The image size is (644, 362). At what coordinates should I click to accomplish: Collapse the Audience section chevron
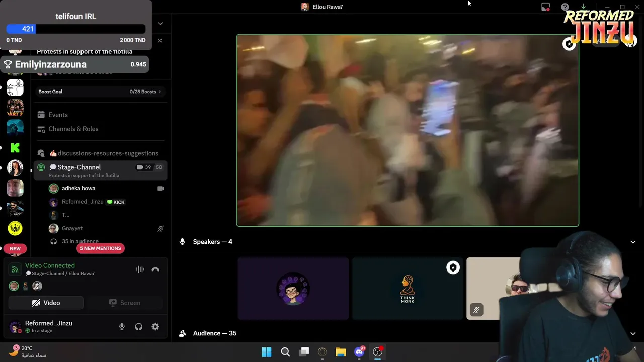tap(633, 333)
